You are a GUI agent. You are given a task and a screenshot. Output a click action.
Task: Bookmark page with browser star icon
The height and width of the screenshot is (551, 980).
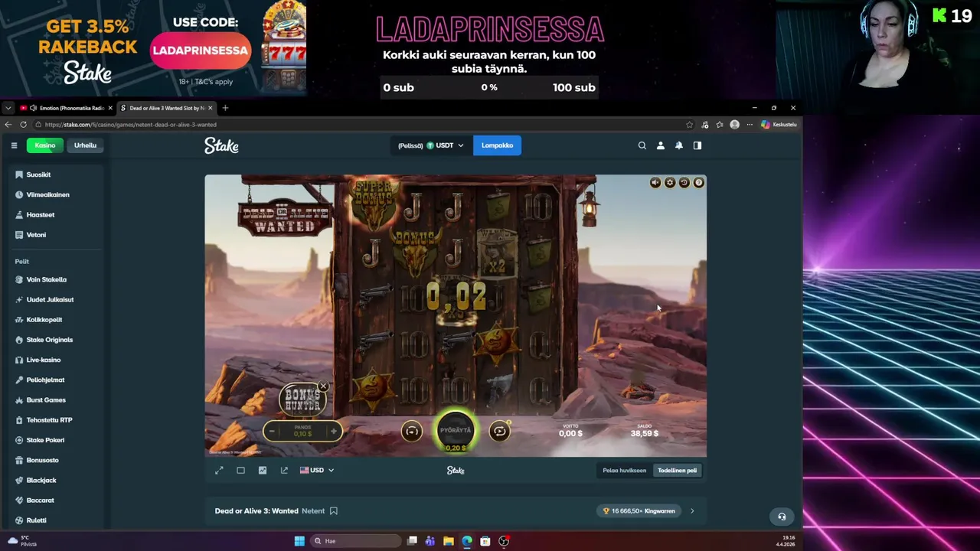[x=689, y=125]
